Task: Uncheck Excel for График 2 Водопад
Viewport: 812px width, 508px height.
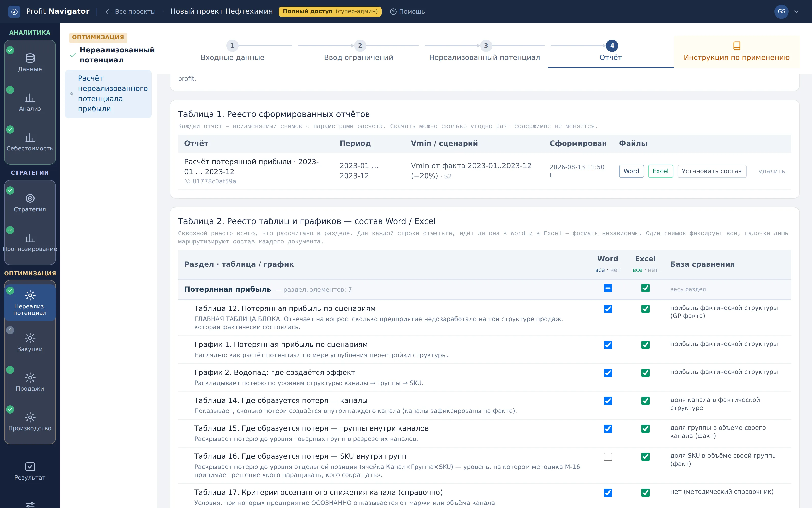Action: tap(645, 373)
